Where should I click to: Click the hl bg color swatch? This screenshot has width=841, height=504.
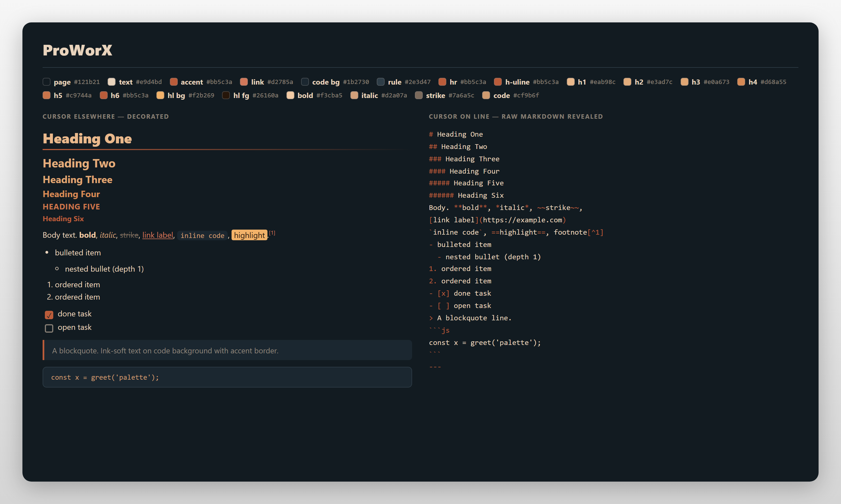[x=160, y=95]
